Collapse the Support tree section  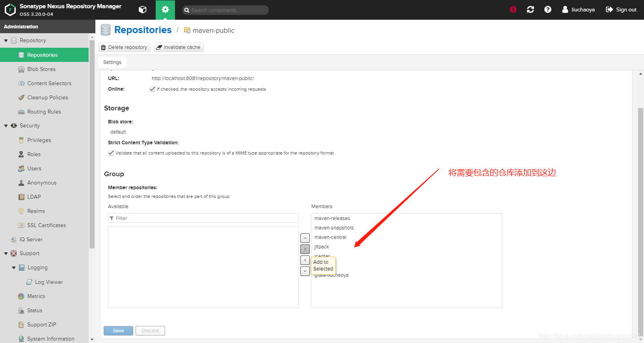[6, 254]
